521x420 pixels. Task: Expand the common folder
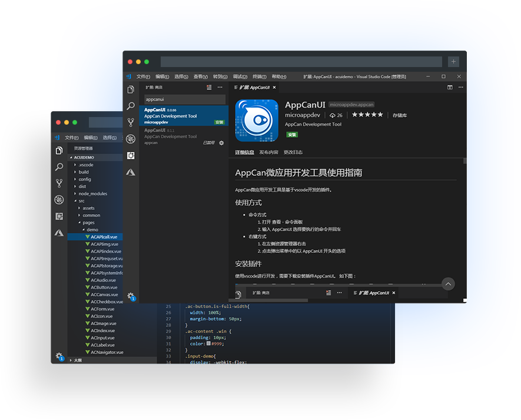(79, 215)
